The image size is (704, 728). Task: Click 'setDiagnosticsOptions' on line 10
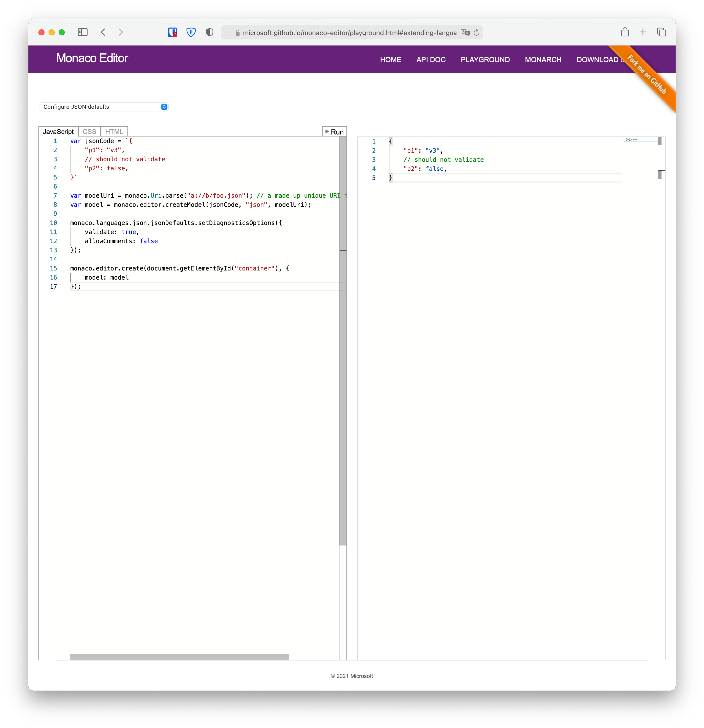pyautogui.click(x=236, y=223)
